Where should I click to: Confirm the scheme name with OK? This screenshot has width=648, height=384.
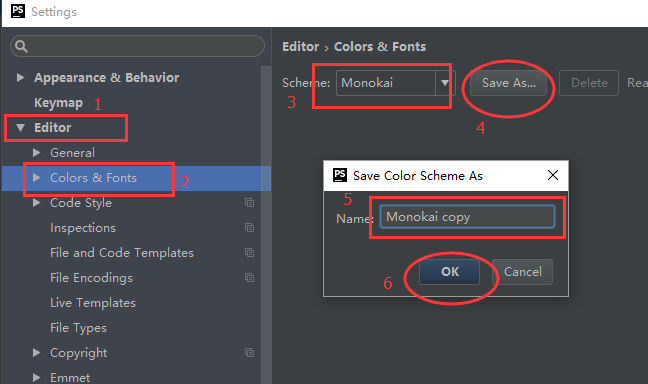[450, 272]
